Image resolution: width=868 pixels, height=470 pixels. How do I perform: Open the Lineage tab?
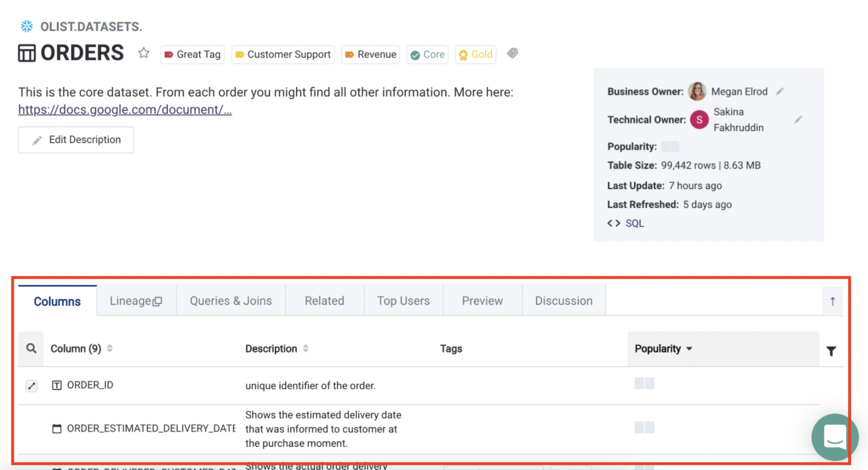(136, 301)
